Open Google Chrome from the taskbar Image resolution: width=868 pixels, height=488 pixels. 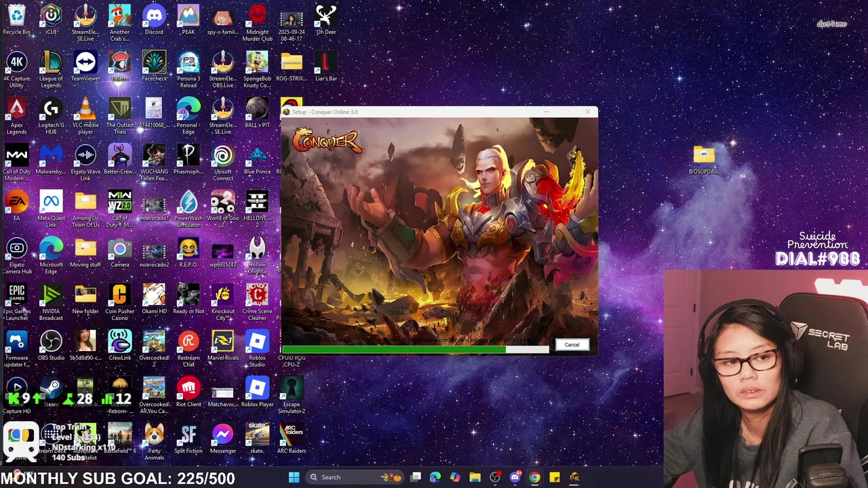click(534, 477)
